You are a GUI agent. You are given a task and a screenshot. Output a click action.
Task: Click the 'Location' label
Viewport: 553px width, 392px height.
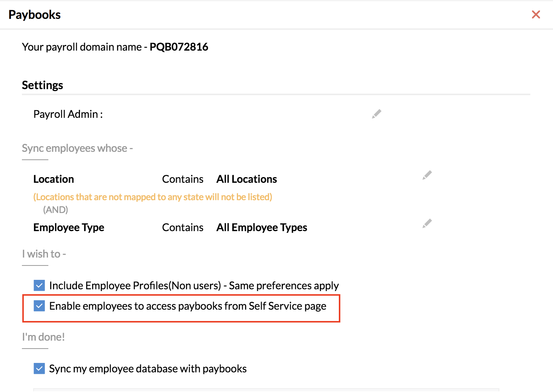point(54,179)
